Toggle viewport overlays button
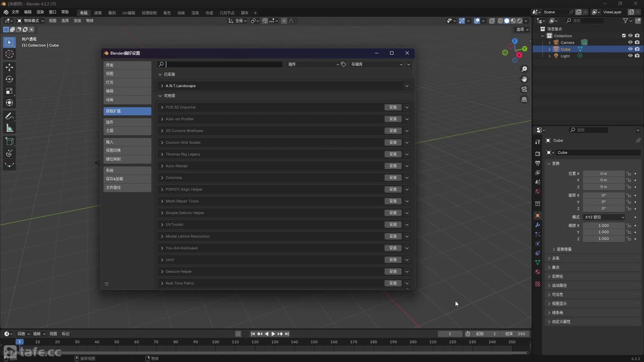 coord(477,21)
